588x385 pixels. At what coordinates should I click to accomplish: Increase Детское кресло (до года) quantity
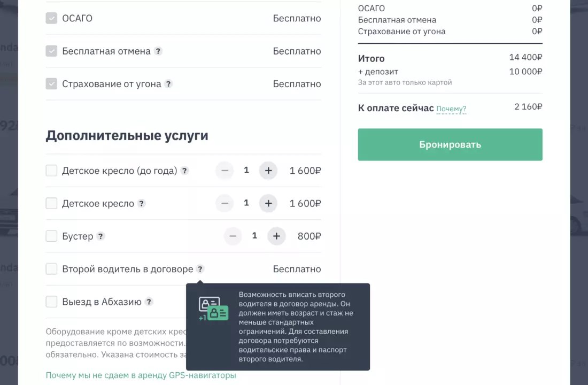pos(268,171)
